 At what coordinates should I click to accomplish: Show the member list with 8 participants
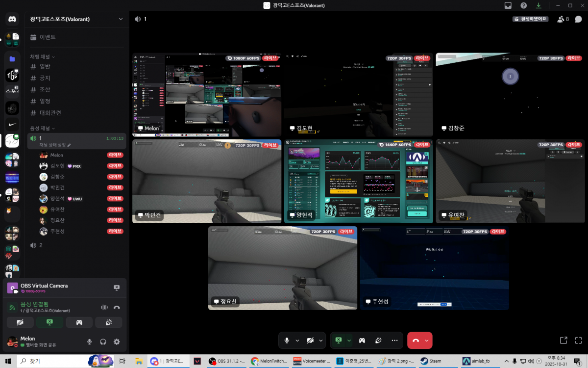click(563, 19)
